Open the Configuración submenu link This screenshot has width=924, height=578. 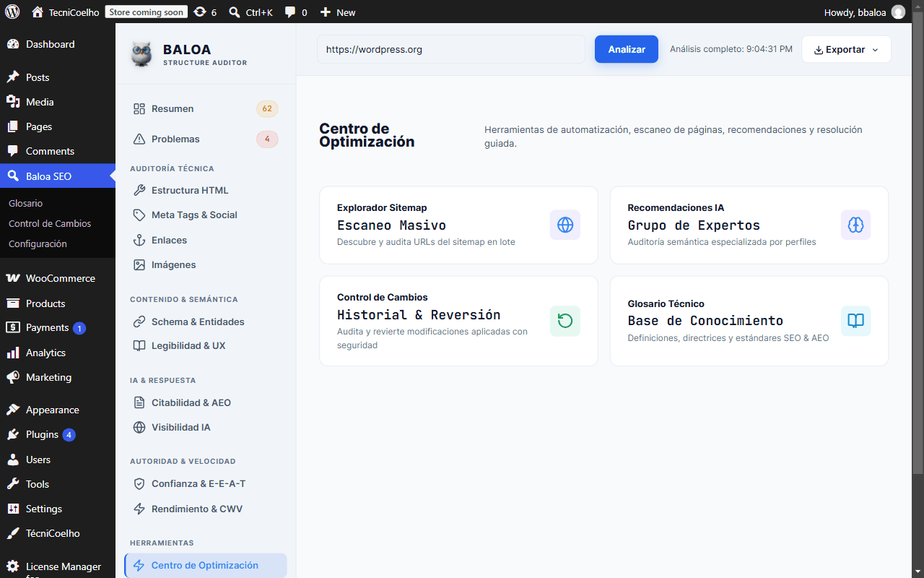pos(38,243)
